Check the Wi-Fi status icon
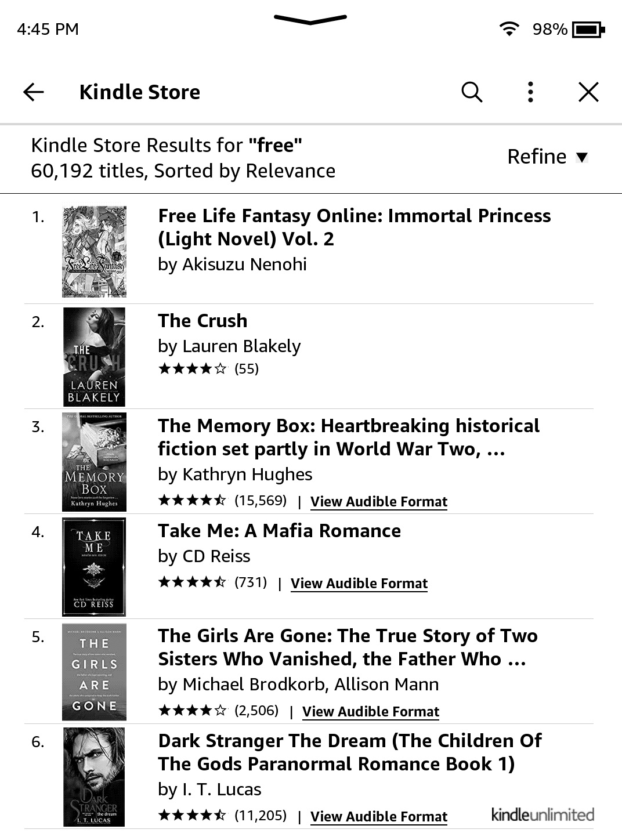622x840 pixels. (509, 28)
